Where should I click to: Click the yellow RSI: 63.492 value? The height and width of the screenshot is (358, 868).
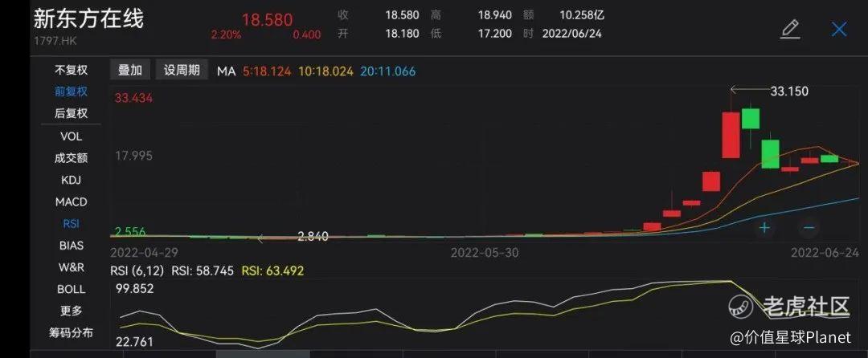273,271
